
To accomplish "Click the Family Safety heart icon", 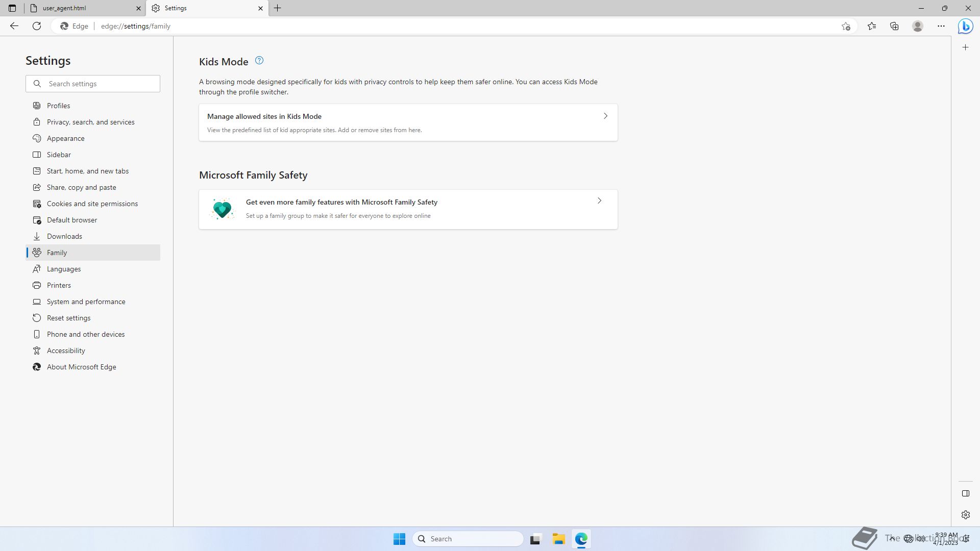I will point(222,209).
